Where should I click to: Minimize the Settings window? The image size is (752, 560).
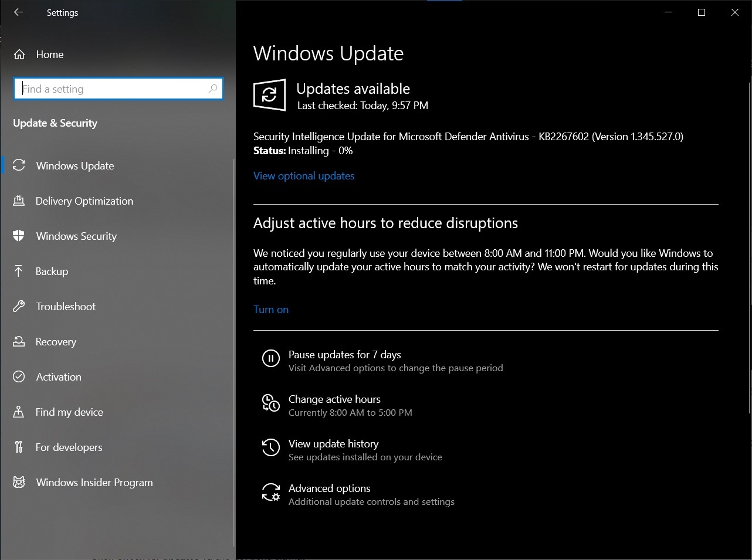tap(668, 12)
